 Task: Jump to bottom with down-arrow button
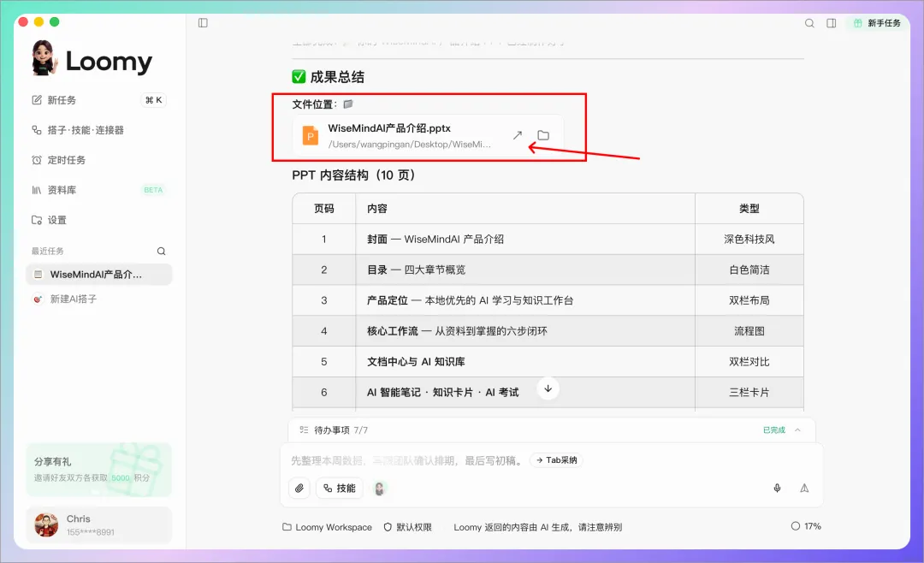point(548,388)
